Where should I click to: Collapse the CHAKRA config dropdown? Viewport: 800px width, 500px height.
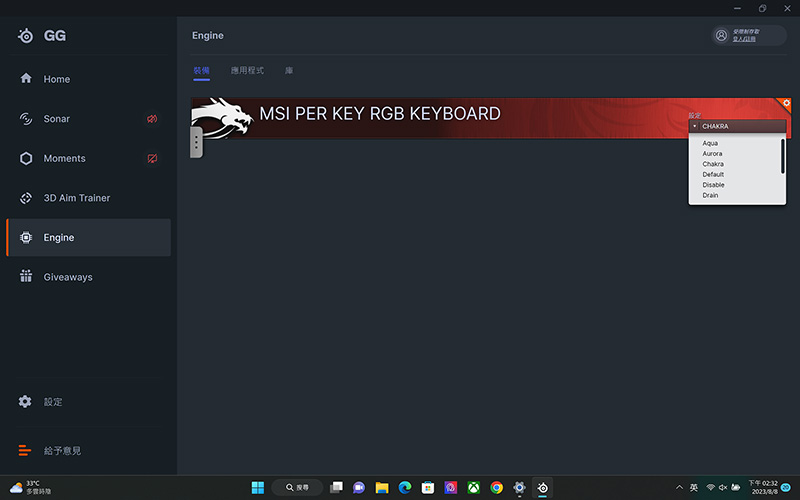pyautogui.click(x=737, y=126)
